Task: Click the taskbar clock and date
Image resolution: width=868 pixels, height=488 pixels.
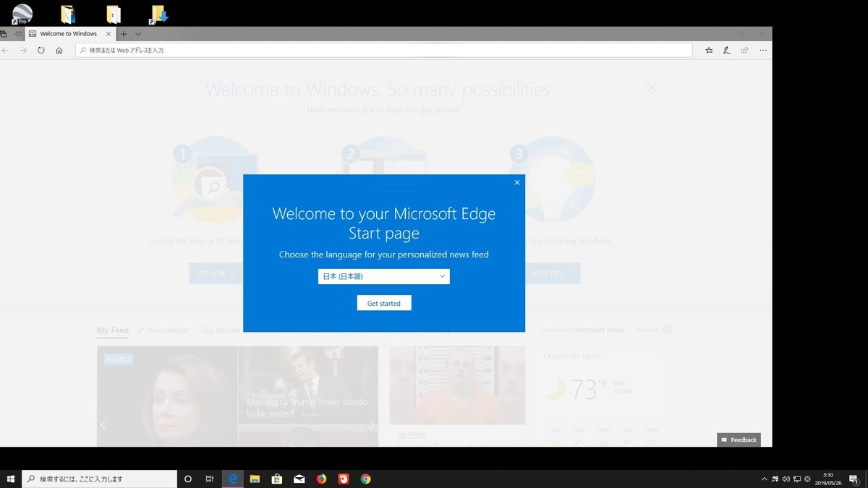Action: coord(828,479)
